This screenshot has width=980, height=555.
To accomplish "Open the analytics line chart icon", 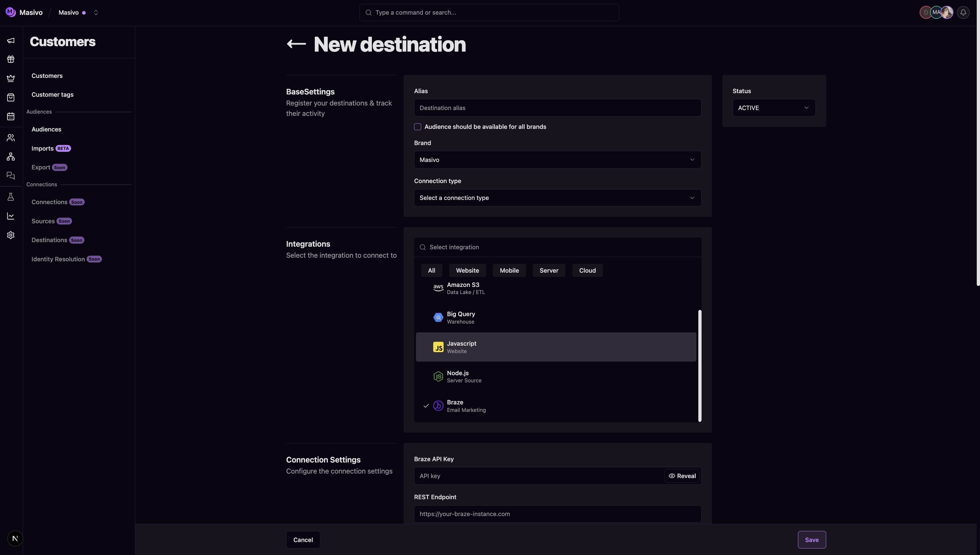I will [11, 216].
